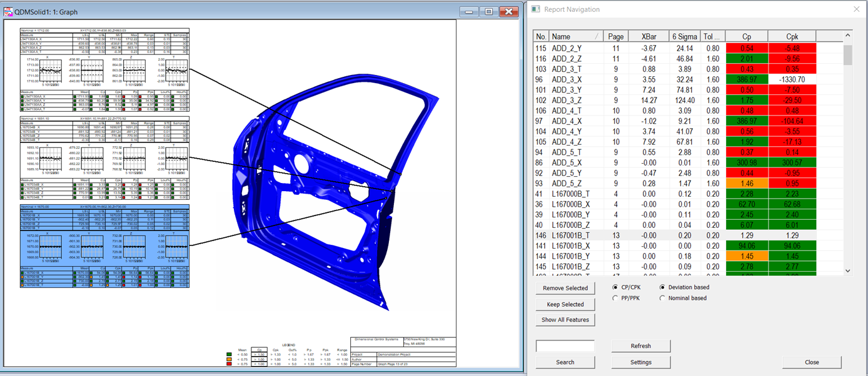The image size is (868, 376).
Task: Click Show All Features
Action: click(x=565, y=319)
